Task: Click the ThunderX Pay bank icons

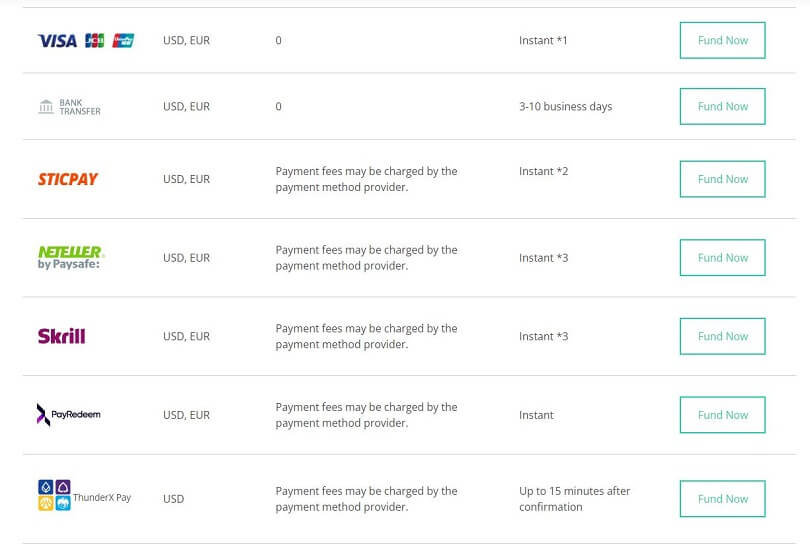Action: (54, 495)
